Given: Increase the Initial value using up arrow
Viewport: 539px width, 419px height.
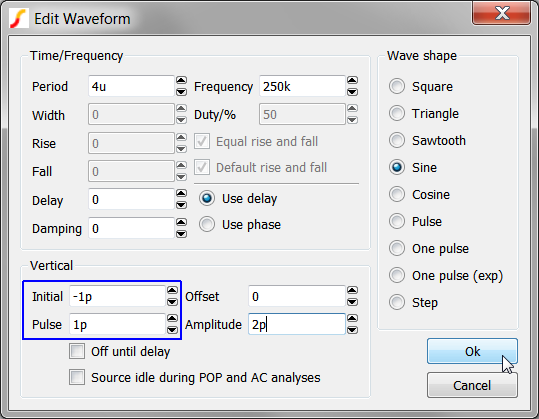Looking at the screenshot, I should (x=172, y=290).
